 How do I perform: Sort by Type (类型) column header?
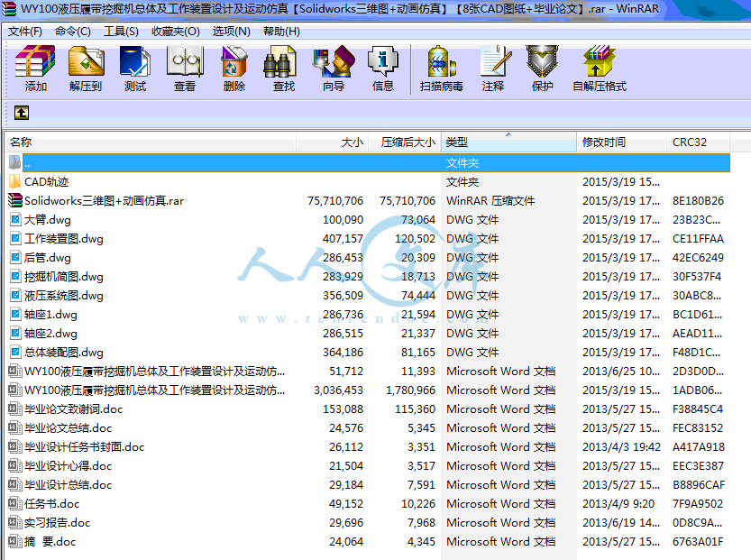coord(508,142)
